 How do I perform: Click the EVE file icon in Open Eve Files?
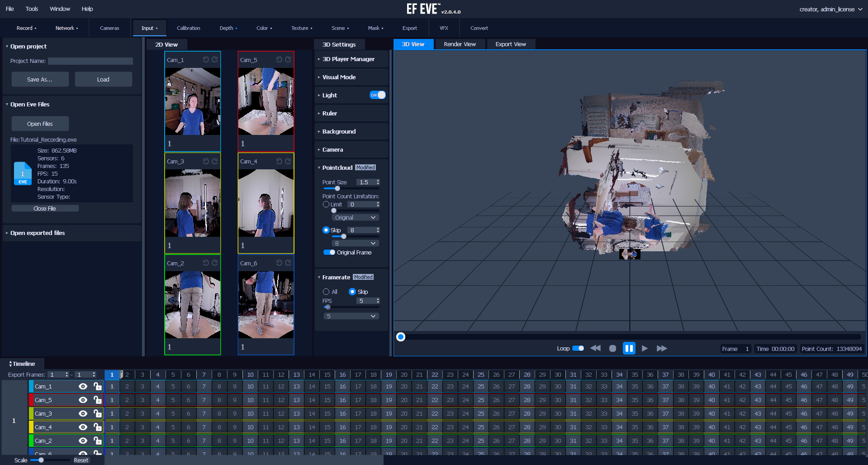coord(22,173)
